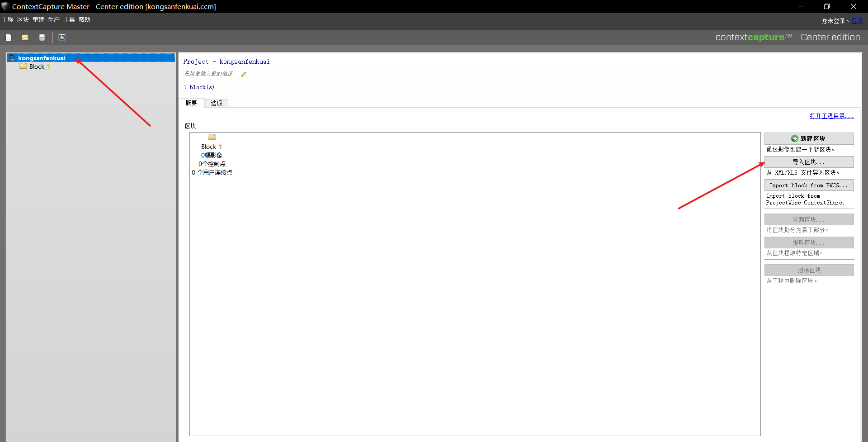Open the job queue monitor icon
This screenshot has height=442, width=868.
[62, 38]
